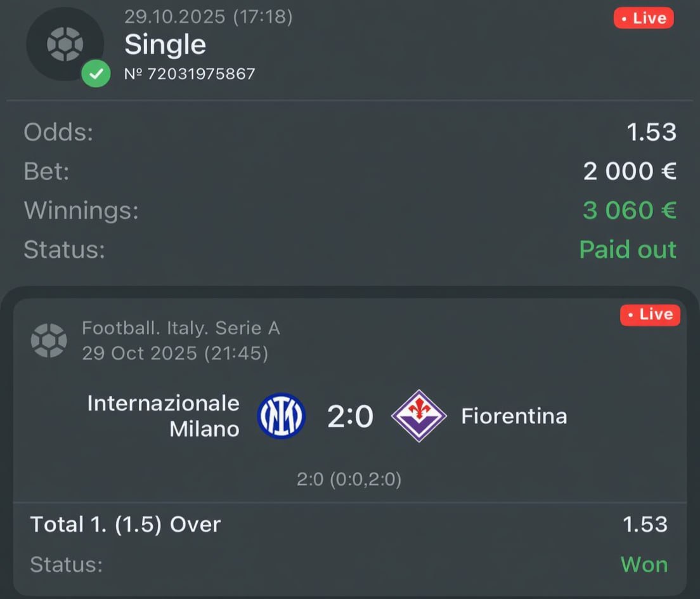
Task: Click the Fiorentina club crest
Action: tap(418, 416)
